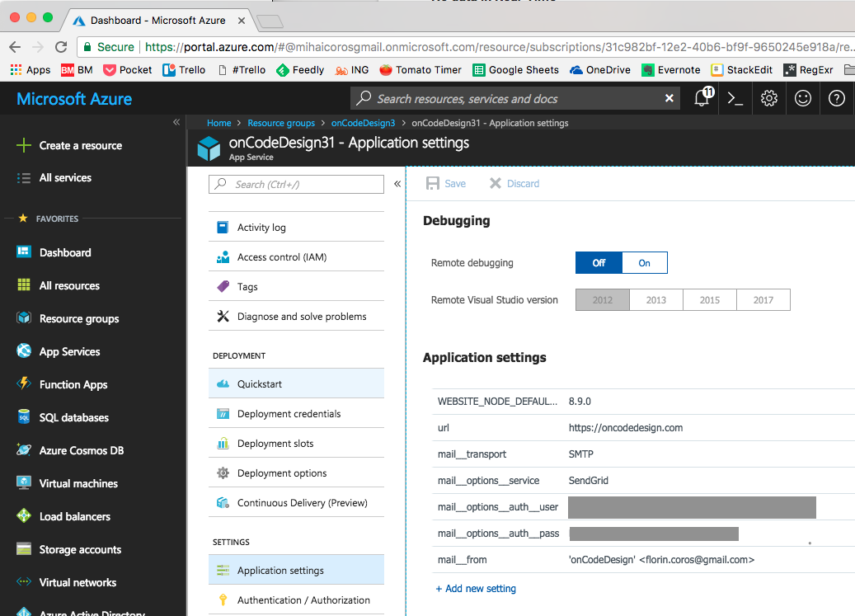Select Visual Studio version 2015
This screenshot has width=855, height=616.
pos(709,300)
